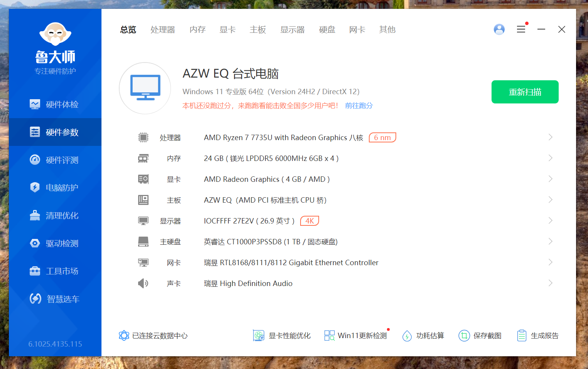Click the 英睿达 CT1000P3PSSD8 disk text
Screen dimensions: 588x369
[271, 242]
